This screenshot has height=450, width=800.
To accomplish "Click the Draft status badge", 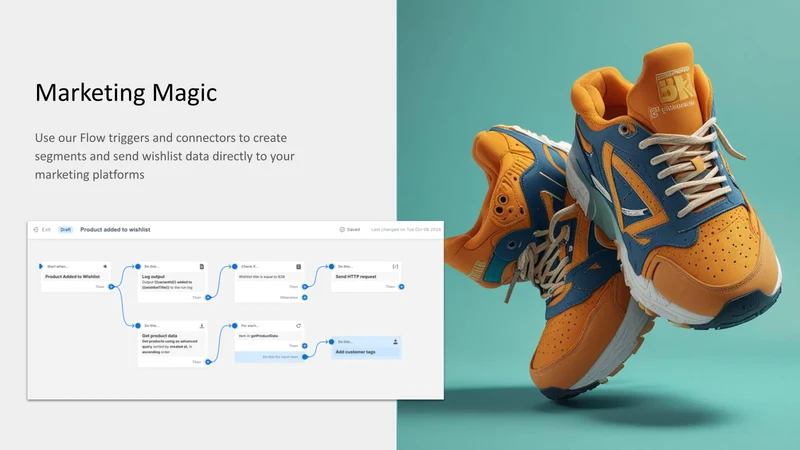I will 65,230.
